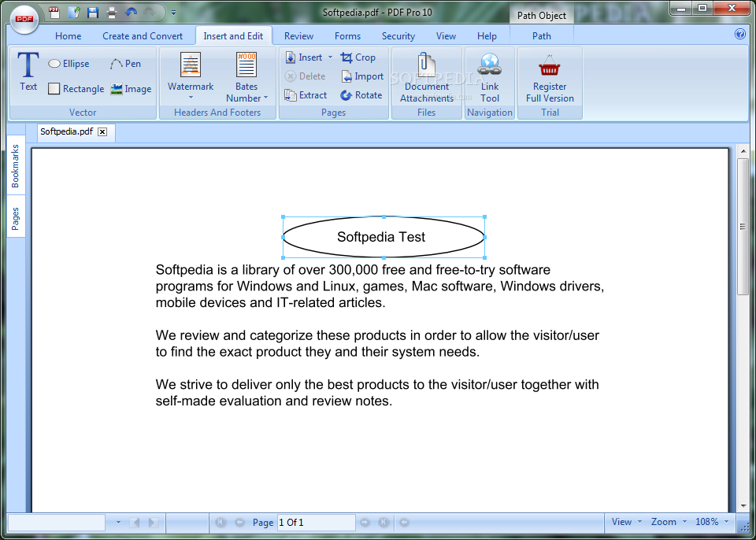Open the Forms ribbon tab
Screen dimensions: 756x540
(x=347, y=36)
